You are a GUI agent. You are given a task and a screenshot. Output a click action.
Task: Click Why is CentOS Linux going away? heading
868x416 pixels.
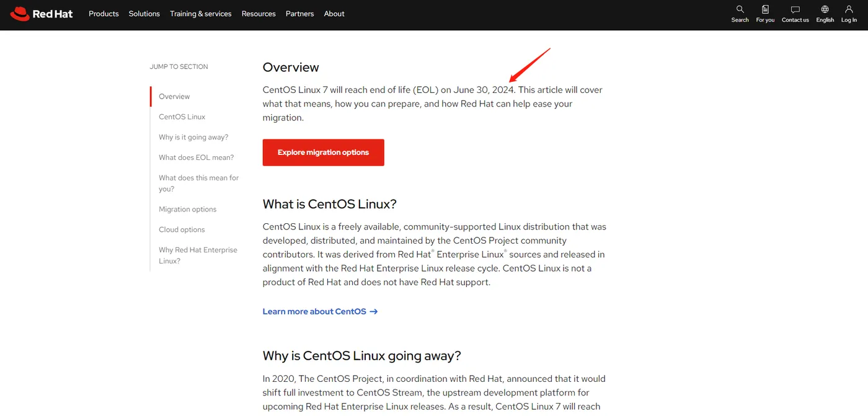click(361, 356)
